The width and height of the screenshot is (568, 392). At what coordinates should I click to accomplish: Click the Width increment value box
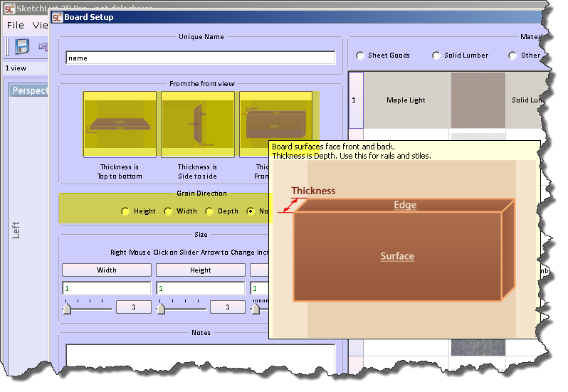(134, 307)
